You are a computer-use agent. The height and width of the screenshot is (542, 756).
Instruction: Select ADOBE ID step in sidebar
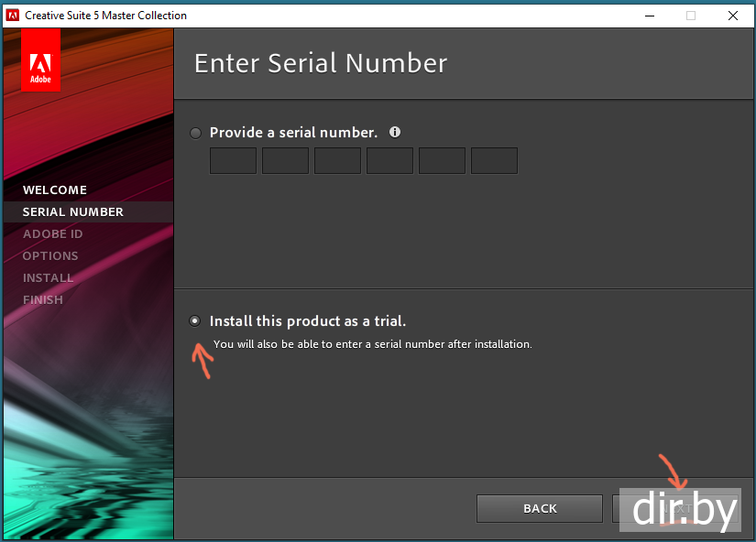[x=52, y=234]
